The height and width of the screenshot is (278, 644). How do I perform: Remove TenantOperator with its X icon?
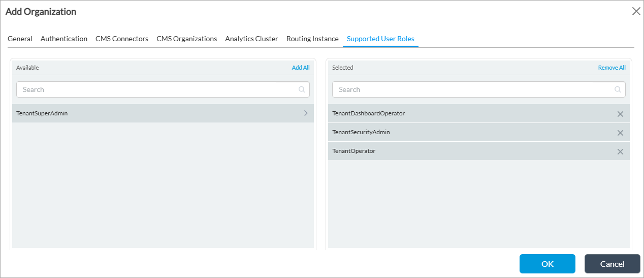(x=620, y=151)
